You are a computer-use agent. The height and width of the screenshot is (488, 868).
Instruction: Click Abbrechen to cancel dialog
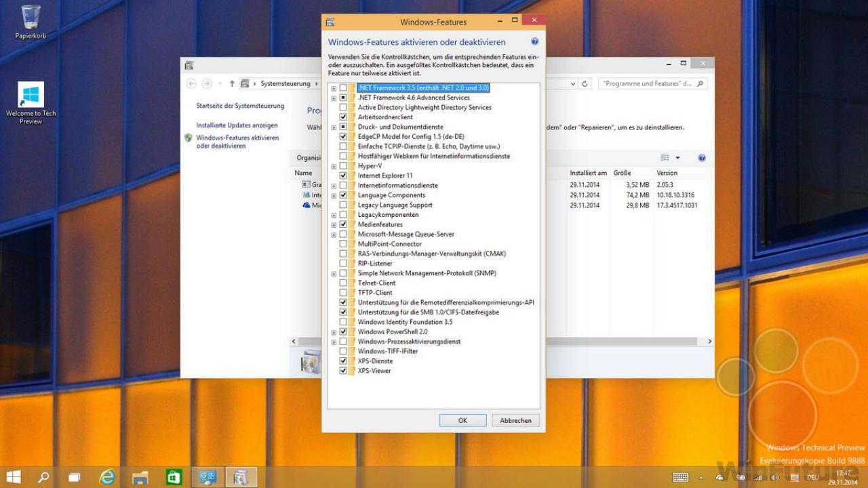pos(516,420)
